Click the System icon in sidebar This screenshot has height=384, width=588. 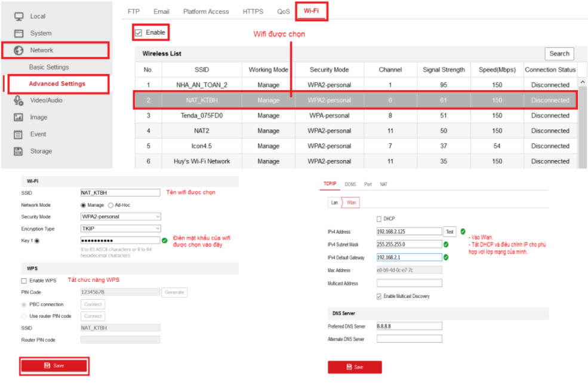pyautogui.click(x=19, y=33)
